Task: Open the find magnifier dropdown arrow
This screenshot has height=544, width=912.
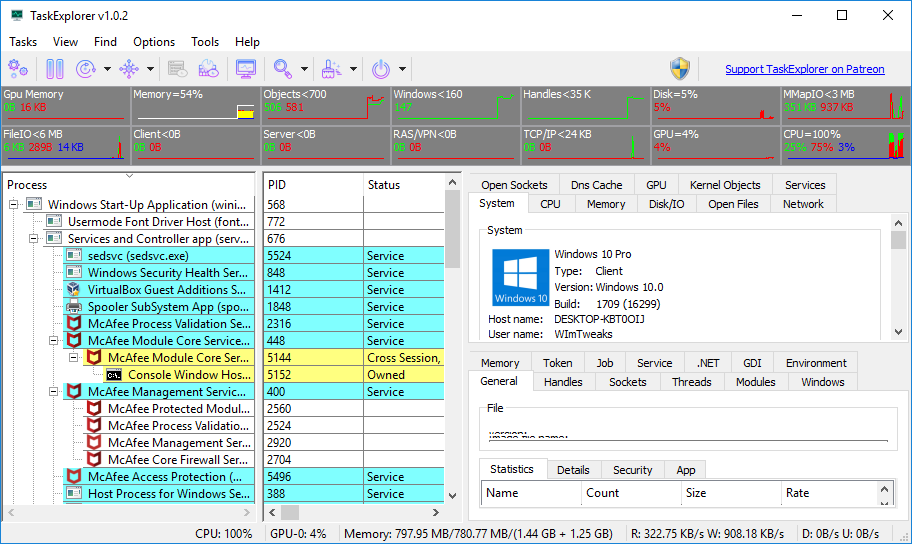Action: pyautogui.click(x=304, y=69)
